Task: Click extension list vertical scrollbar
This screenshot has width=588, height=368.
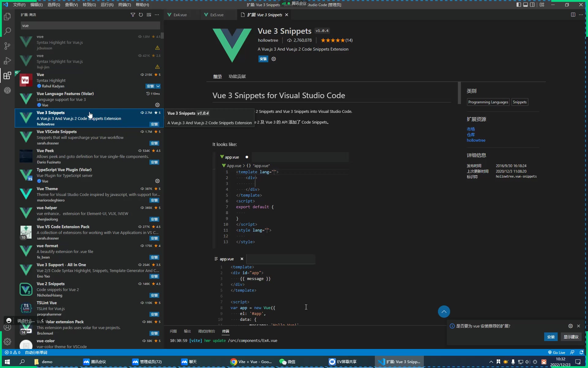Action: pos(162,36)
